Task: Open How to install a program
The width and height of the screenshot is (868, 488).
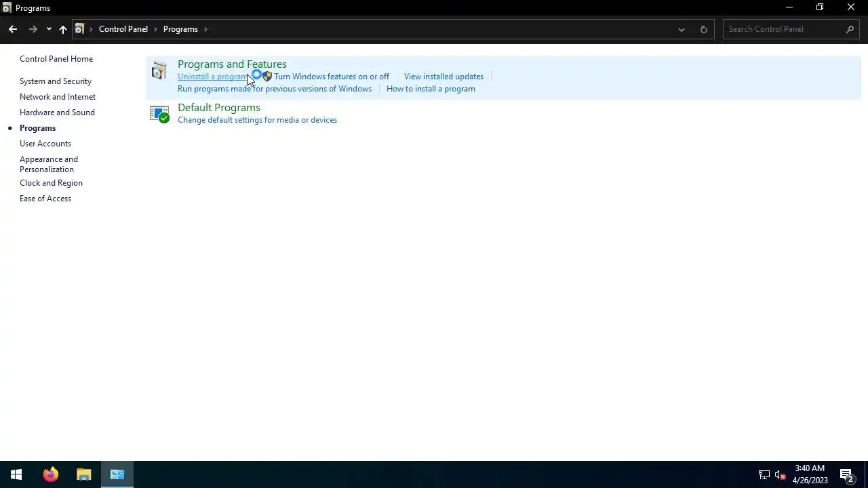Action: 431,89
